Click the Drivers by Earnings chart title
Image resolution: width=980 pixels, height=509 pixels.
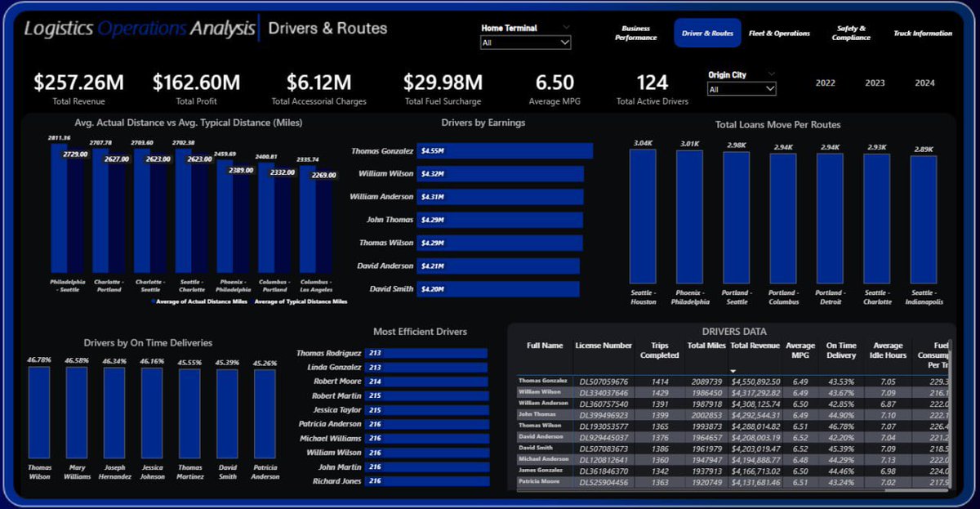tap(483, 123)
